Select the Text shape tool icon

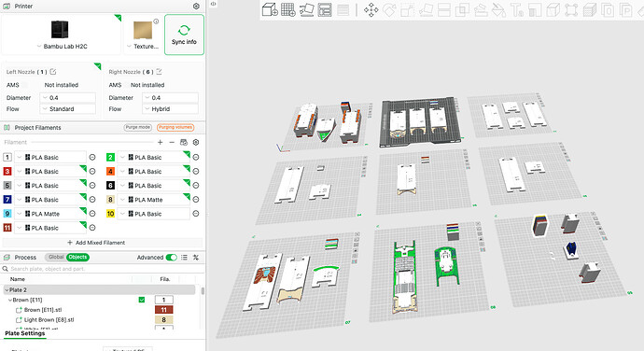pos(517,10)
